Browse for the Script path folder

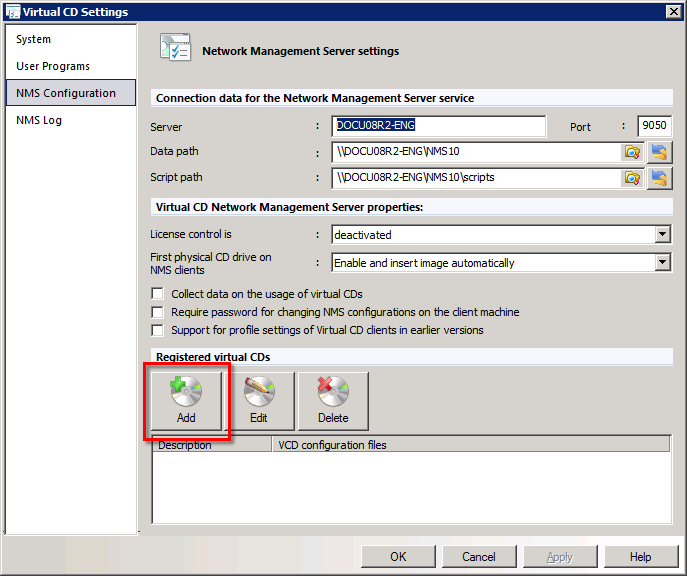pos(632,178)
